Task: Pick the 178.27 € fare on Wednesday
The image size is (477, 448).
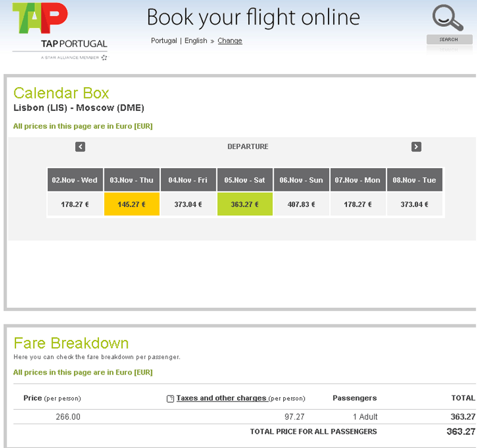Action: point(75,204)
